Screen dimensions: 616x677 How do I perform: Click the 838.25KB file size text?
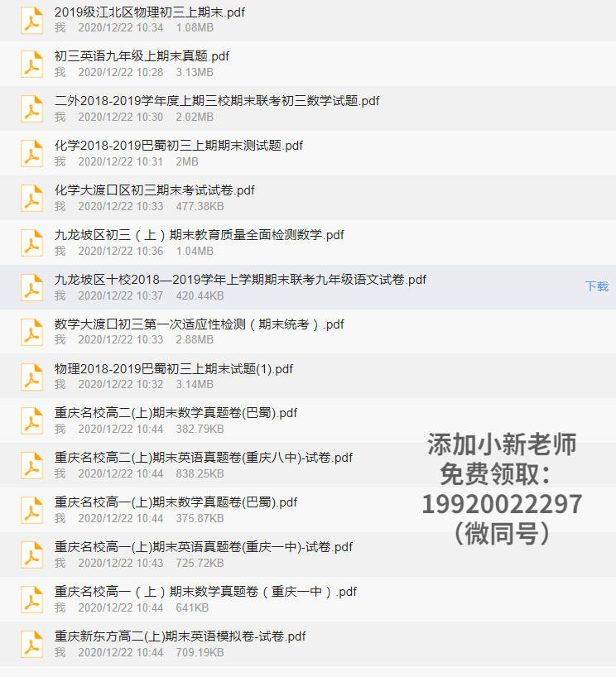point(200,473)
